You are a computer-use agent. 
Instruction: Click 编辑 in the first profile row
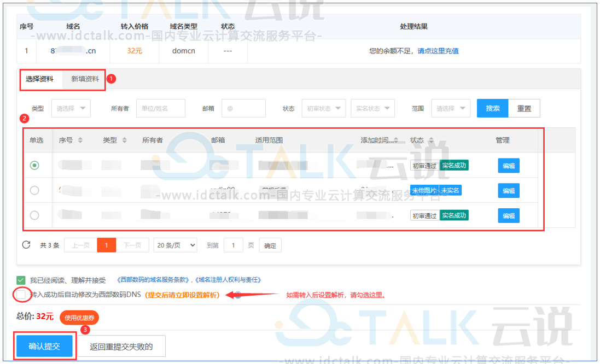[509, 166]
